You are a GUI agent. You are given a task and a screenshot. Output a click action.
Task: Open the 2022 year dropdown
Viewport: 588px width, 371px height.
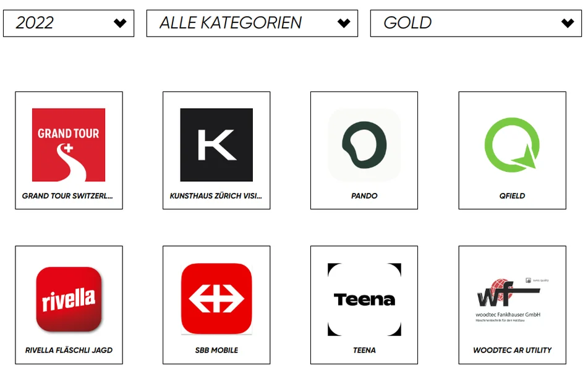coord(62,23)
